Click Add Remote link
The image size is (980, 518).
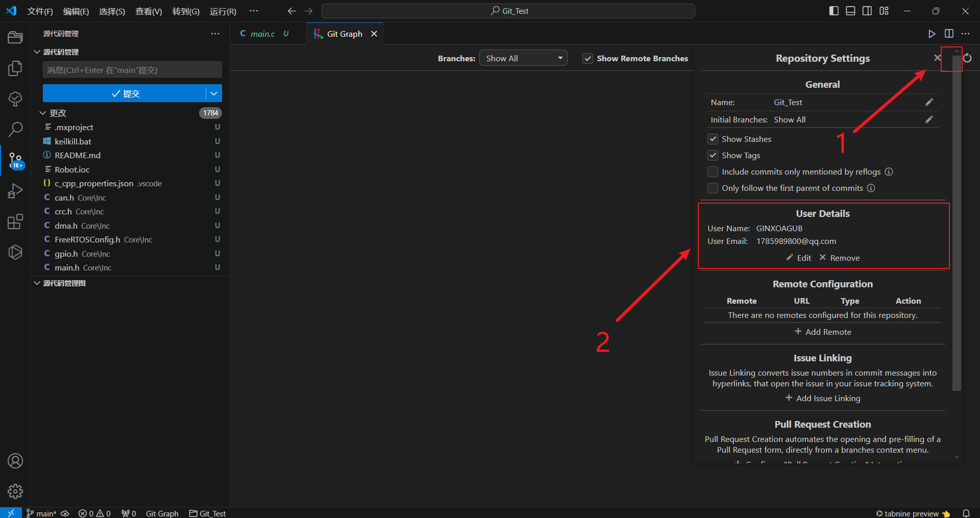tap(823, 332)
